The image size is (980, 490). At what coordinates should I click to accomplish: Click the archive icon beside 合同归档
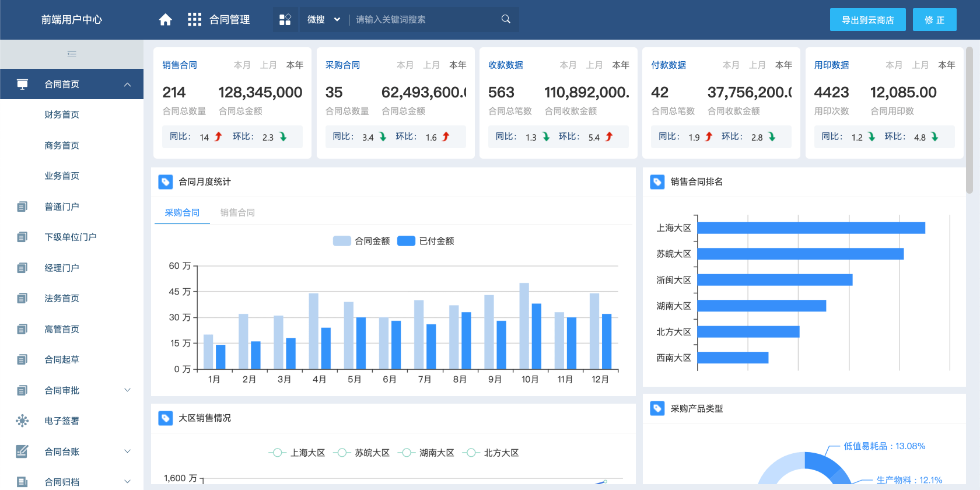point(22,482)
